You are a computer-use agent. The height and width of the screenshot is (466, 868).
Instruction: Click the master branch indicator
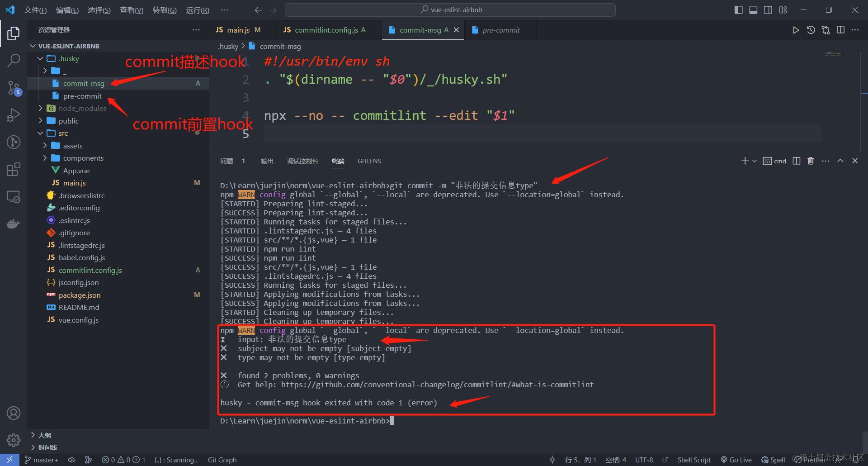coord(41,460)
